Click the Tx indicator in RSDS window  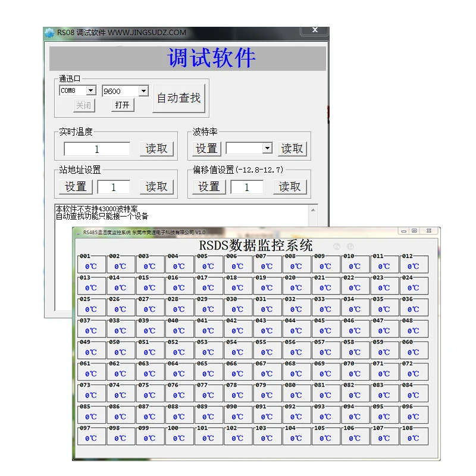[x=350, y=246]
